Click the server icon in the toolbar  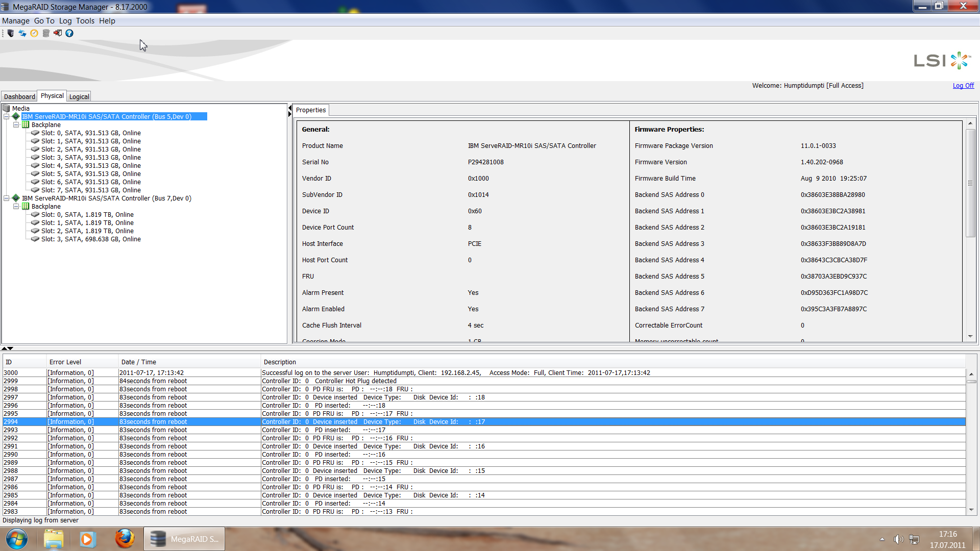coord(11,33)
